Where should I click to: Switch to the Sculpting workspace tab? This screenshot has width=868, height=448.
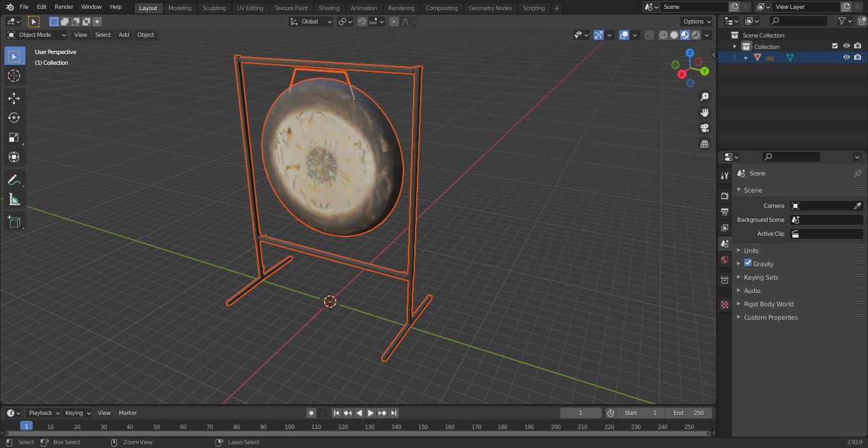214,8
